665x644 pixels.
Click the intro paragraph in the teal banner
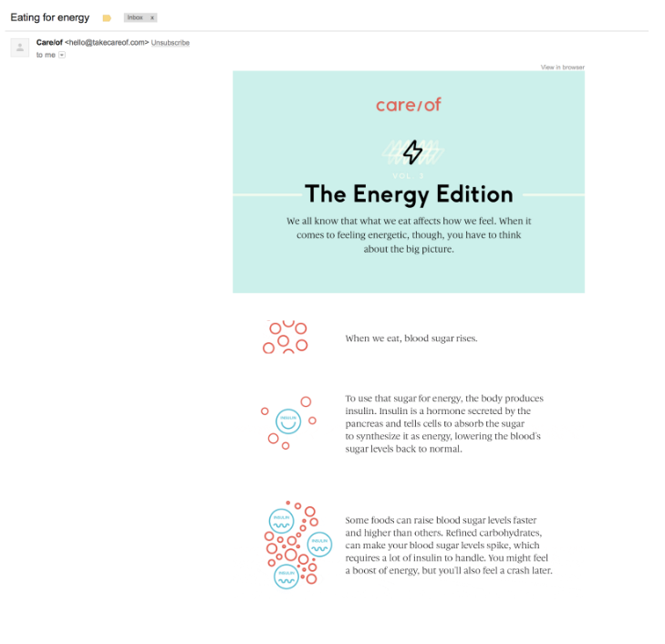pyautogui.click(x=409, y=234)
